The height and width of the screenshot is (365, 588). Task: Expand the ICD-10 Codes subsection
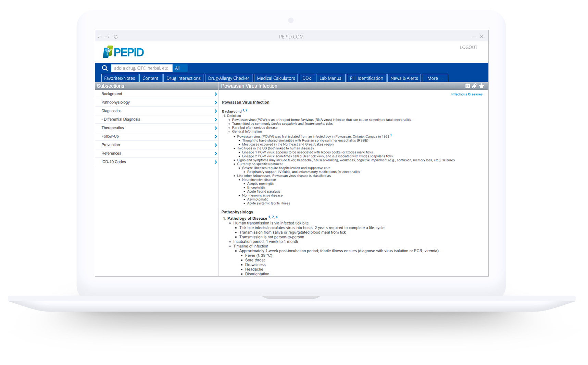coord(216,162)
